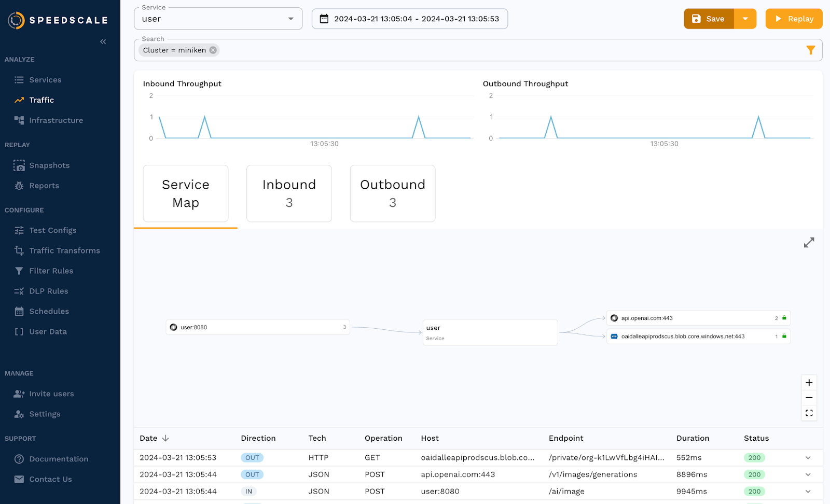This screenshot has width=830, height=504.
Task: Click the Replay button
Action: coord(794,19)
